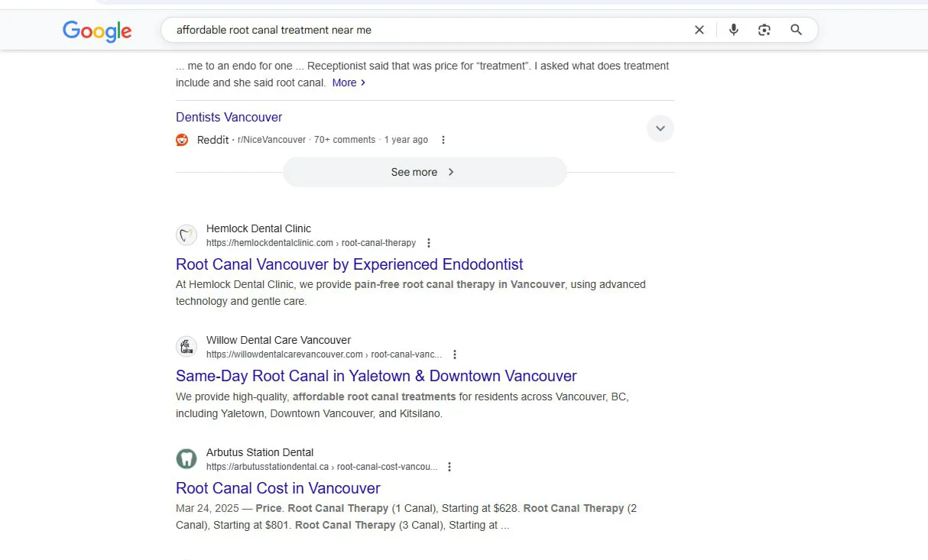Open the Google logo homepage
This screenshot has width=928, height=560.
pos(97,31)
